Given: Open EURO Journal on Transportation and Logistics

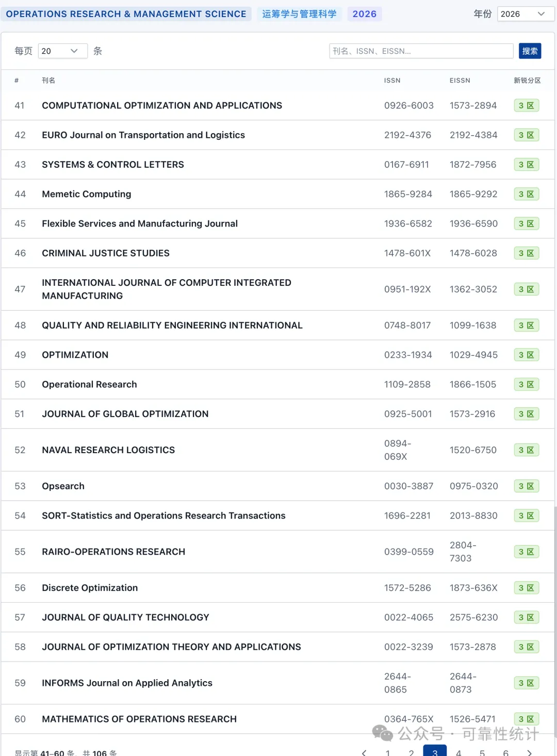Looking at the screenshot, I should pos(143,135).
